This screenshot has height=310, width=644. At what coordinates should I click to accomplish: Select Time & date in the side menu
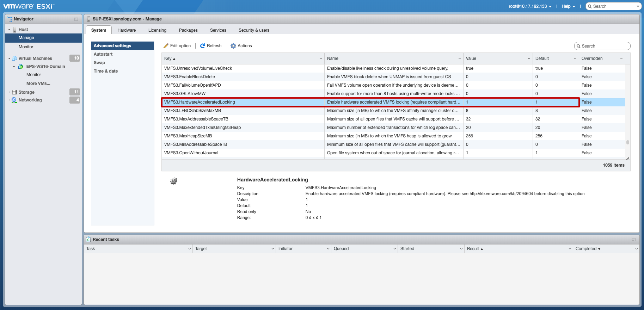[123, 71]
